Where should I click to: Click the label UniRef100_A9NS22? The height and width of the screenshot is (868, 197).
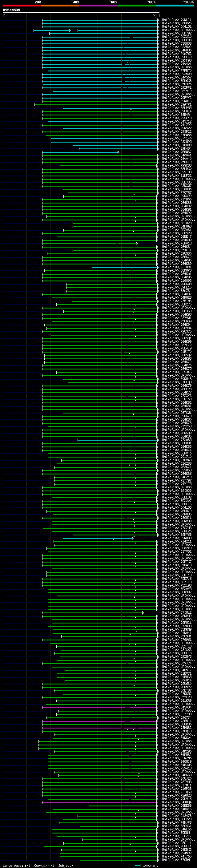click(x=176, y=128)
